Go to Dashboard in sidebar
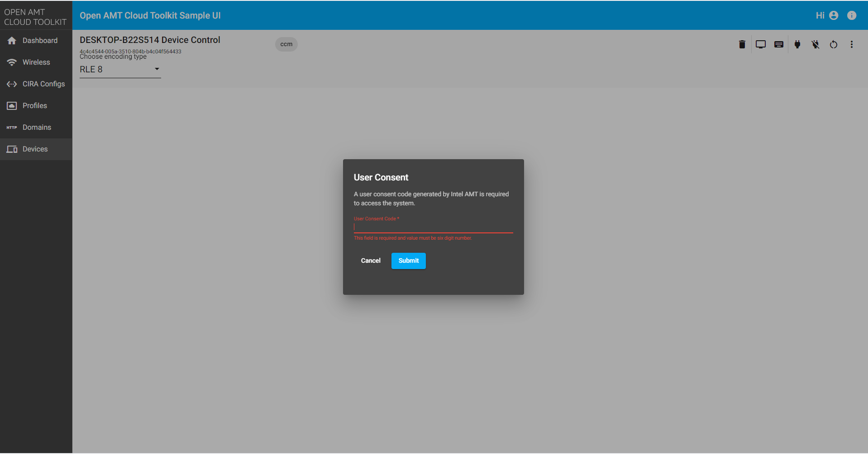This screenshot has width=868, height=454. point(36,41)
